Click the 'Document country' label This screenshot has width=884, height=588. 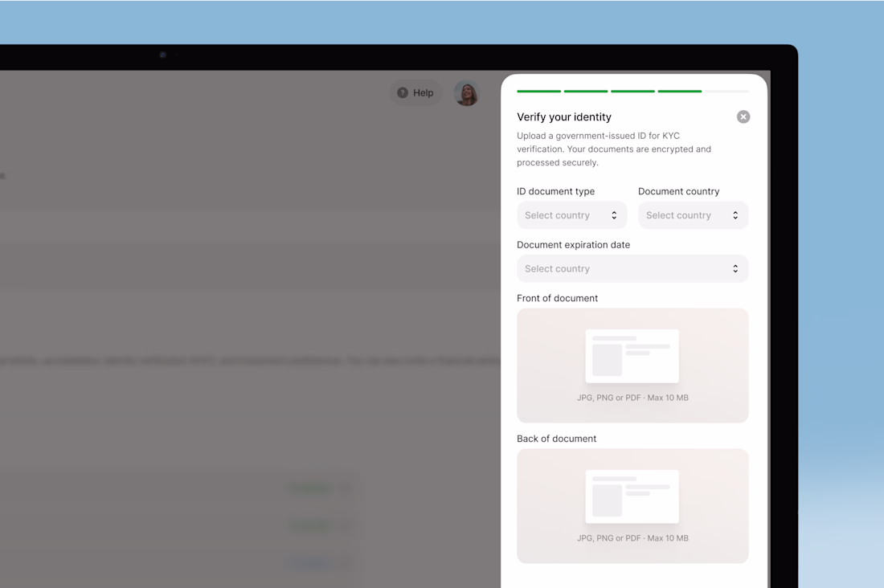coord(679,191)
